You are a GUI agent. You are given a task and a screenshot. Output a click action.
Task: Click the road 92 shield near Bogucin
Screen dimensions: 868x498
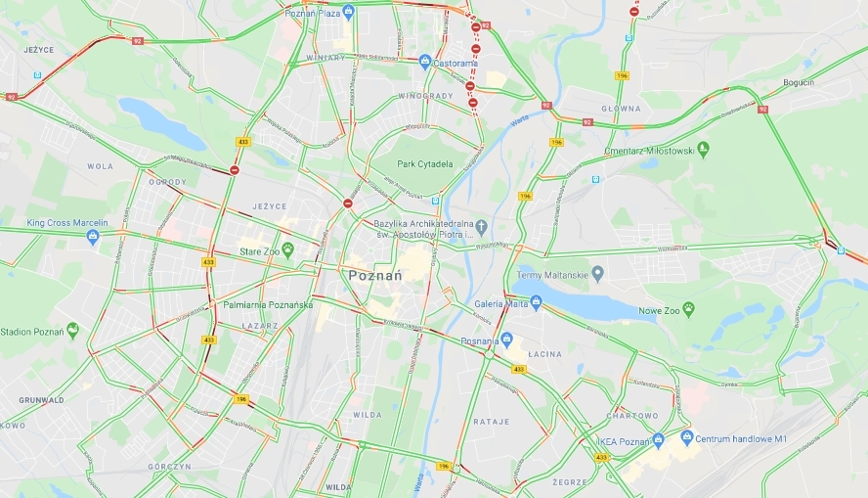pos(762,110)
